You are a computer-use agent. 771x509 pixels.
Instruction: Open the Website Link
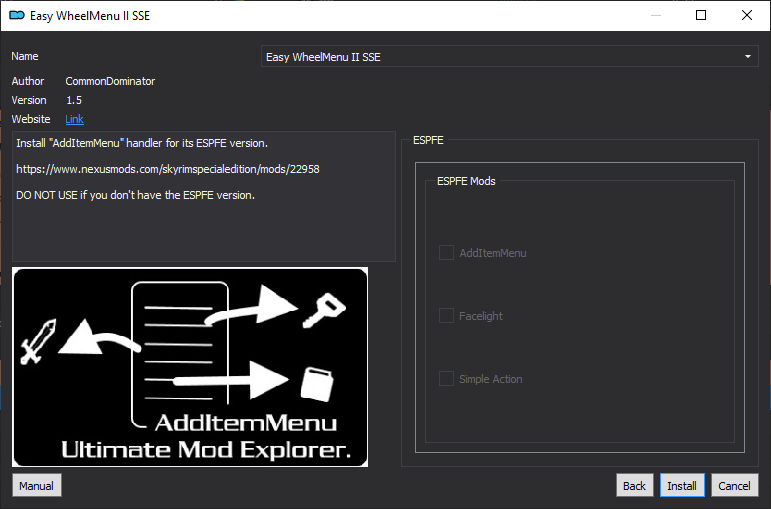[74, 119]
